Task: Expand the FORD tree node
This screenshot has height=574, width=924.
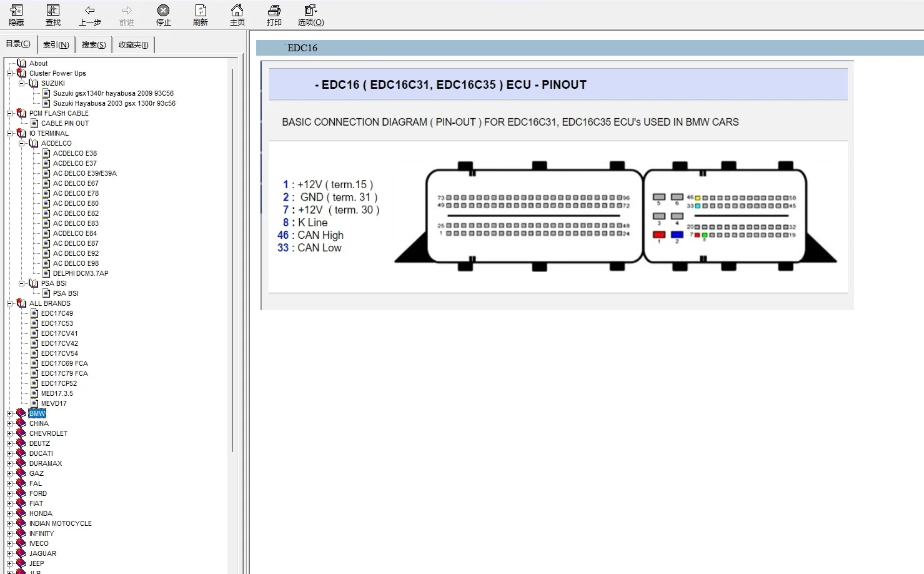Action: [x=9, y=494]
